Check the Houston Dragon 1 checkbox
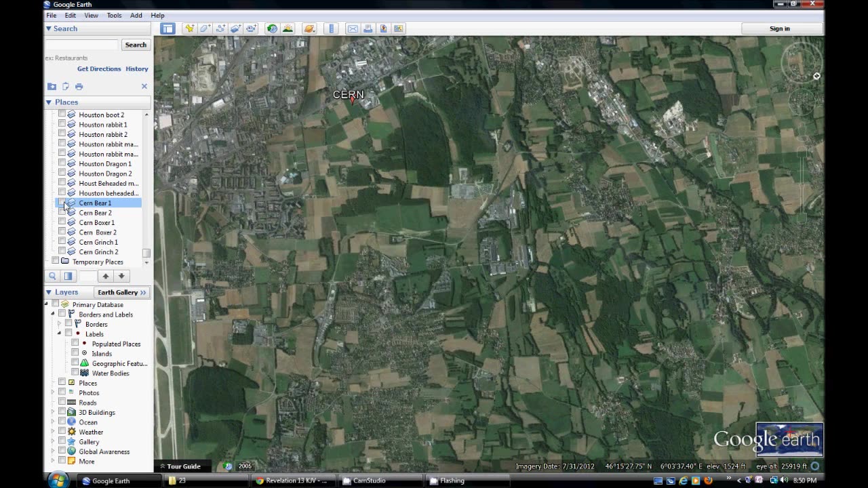Screen dimensions: 868x488 pos(62,163)
